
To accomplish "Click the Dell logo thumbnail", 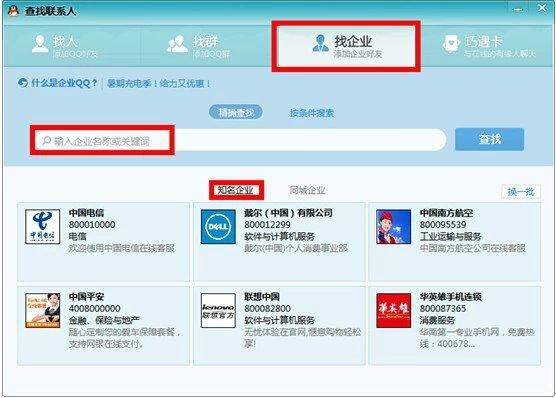I will coord(218,226).
